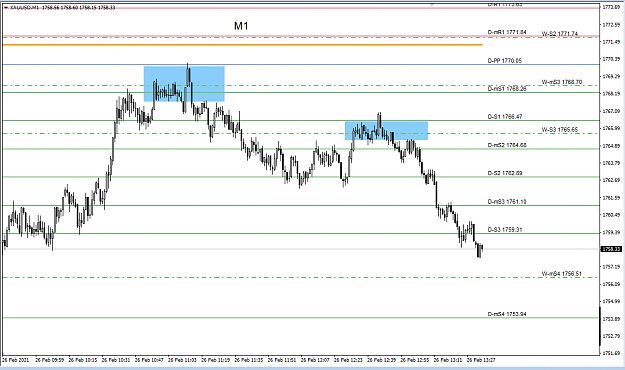The width and height of the screenshot is (625, 370).
Task: Select the D-mS2 1764.68 level label
Action: click(x=507, y=145)
